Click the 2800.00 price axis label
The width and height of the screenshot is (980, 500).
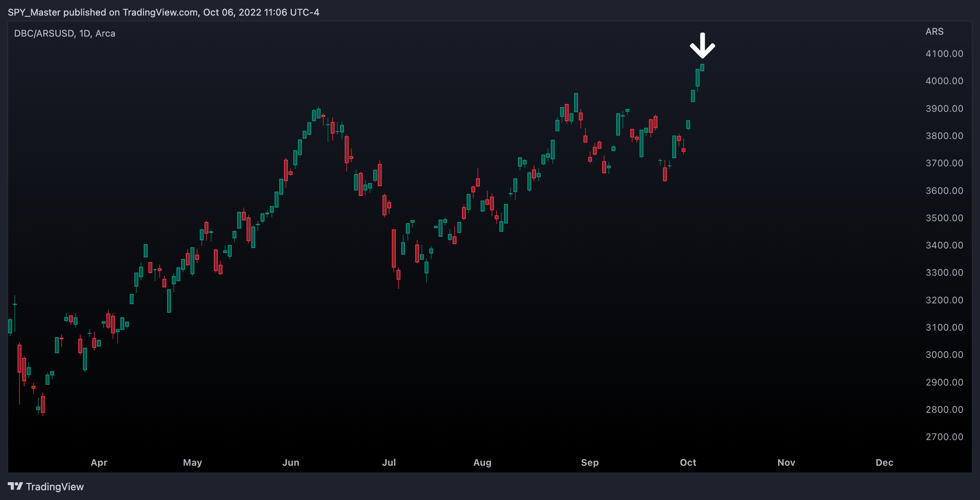[944, 410]
